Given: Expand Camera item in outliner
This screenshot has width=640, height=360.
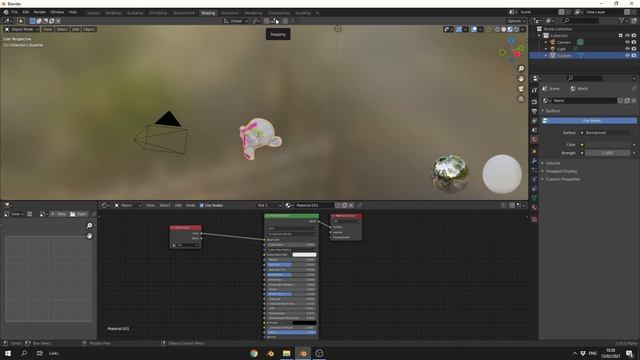Looking at the screenshot, I should (546, 42).
